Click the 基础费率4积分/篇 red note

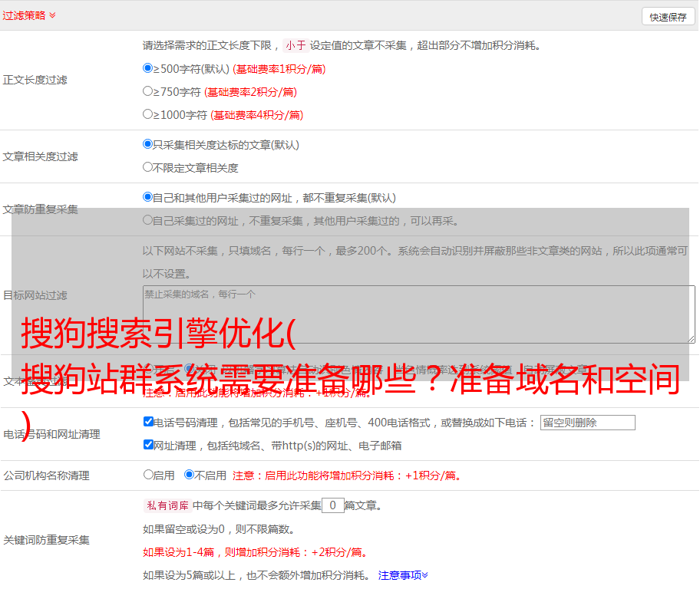pos(256,115)
